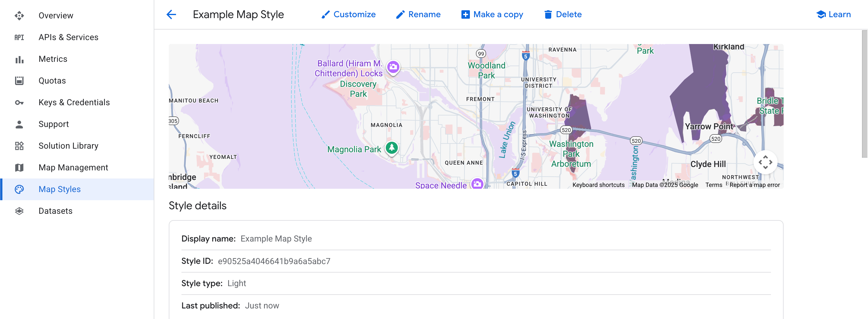Go back using the arrow icon

171,14
